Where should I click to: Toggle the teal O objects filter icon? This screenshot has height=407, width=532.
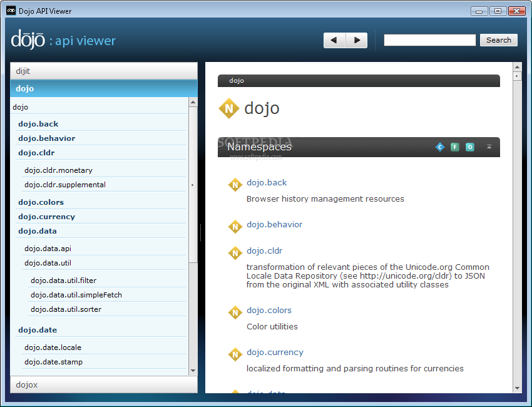[470, 147]
